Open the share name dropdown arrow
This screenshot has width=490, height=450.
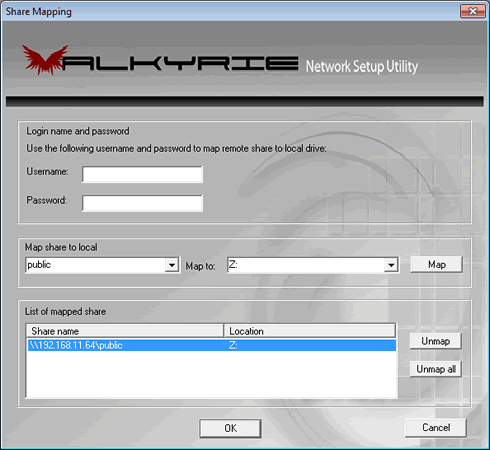click(x=172, y=265)
